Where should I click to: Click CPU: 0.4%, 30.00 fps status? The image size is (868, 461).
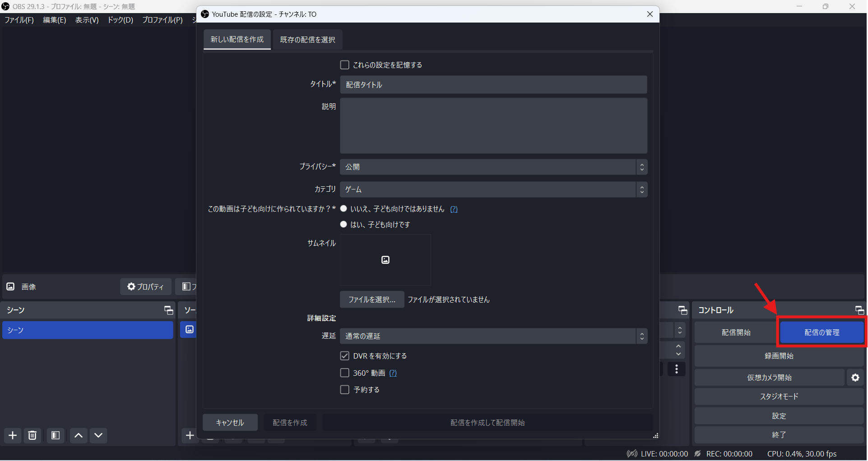802,454
